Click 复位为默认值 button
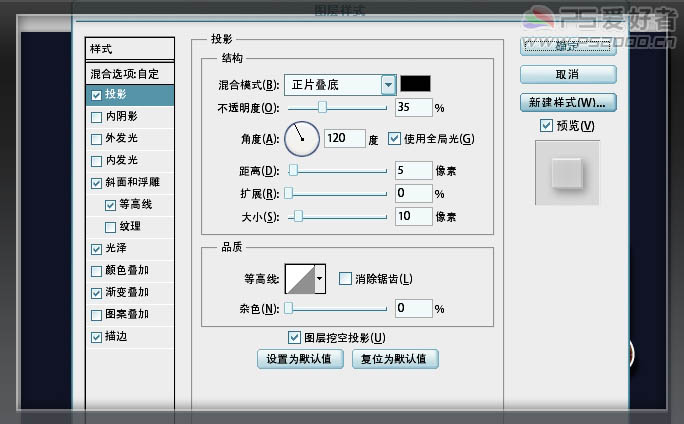 [395, 359]
